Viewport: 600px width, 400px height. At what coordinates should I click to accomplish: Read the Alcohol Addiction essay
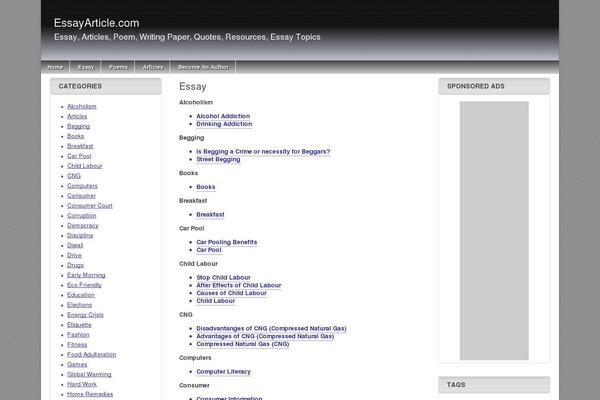(223, 116)
